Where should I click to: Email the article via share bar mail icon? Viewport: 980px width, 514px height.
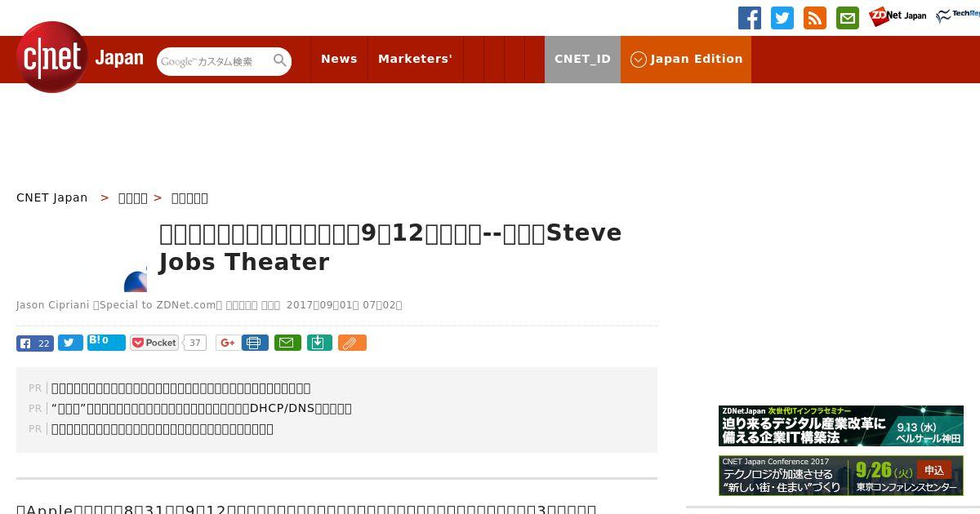[x=287, y=343]
